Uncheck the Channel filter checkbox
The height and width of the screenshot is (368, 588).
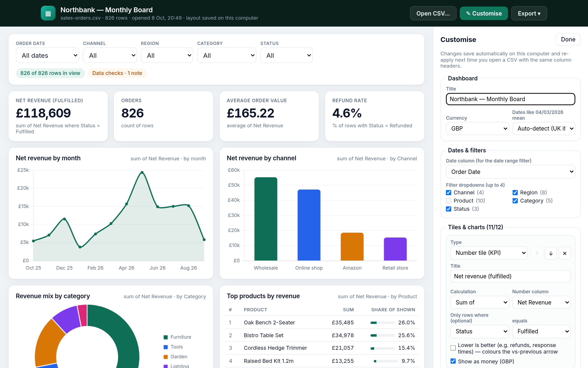449,193
